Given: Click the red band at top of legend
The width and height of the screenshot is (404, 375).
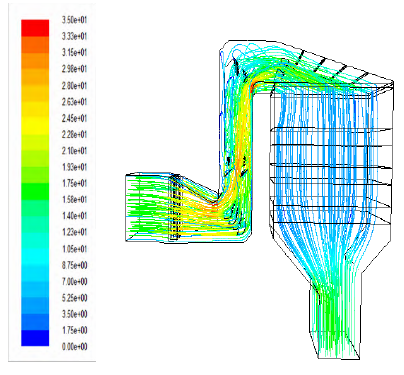Looking at the screenshot, I should pyautogui.click(x=35, y=28).
